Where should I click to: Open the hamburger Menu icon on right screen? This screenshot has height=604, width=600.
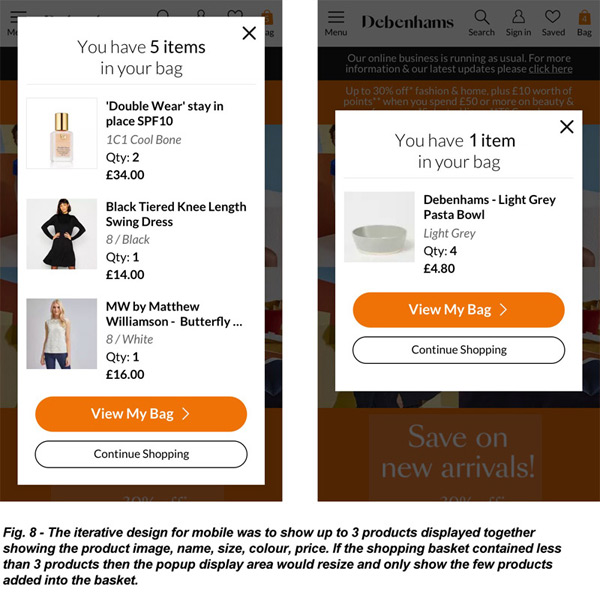336,17
